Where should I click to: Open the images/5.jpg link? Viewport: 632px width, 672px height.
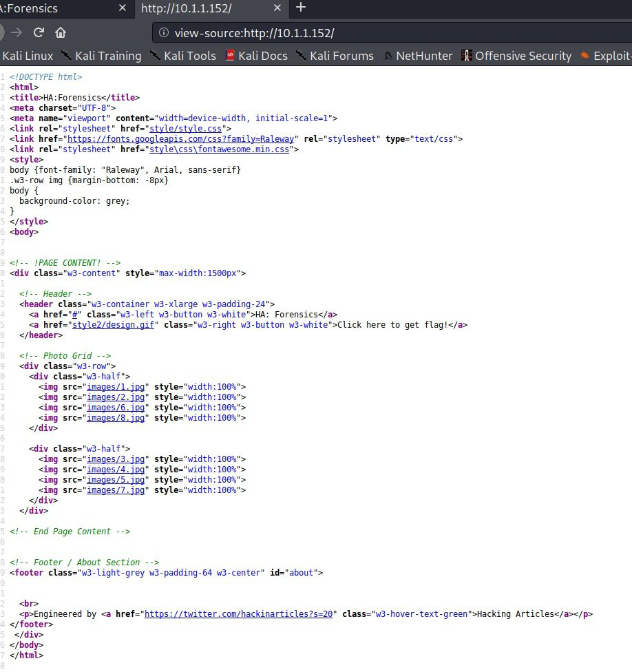tap(116, 480)
